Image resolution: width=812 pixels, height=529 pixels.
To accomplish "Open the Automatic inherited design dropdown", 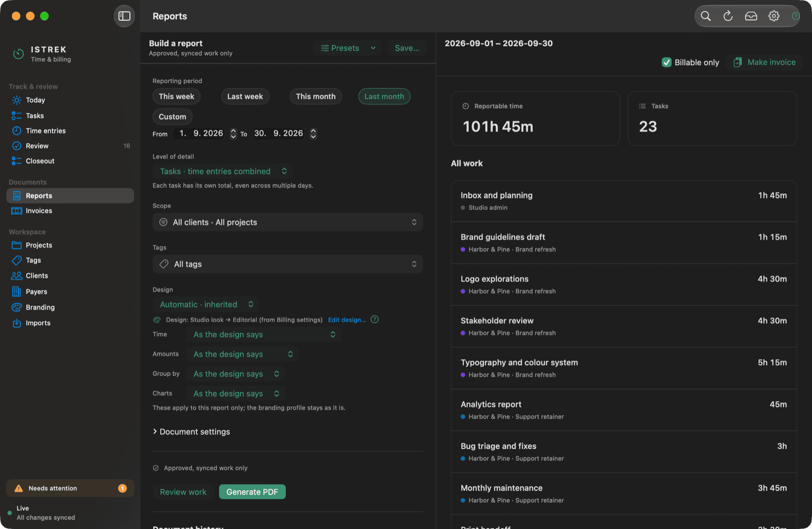I will tap(206, 305).
